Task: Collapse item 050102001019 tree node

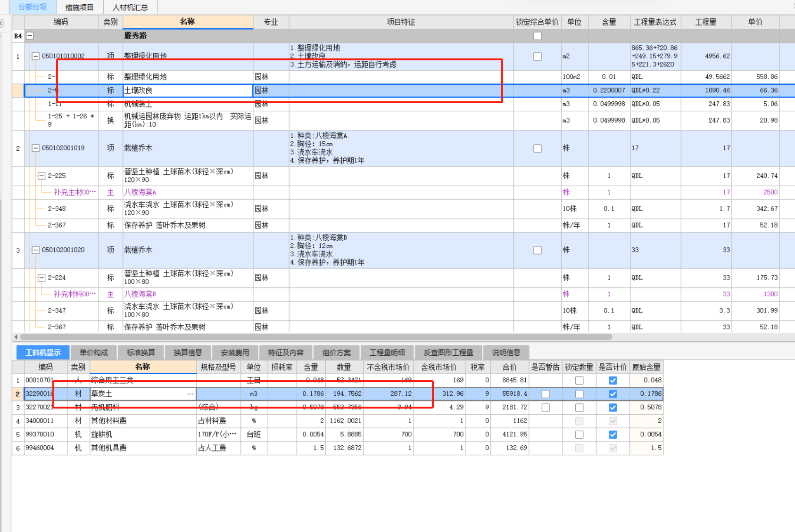Action: click(x=35, y=148)
